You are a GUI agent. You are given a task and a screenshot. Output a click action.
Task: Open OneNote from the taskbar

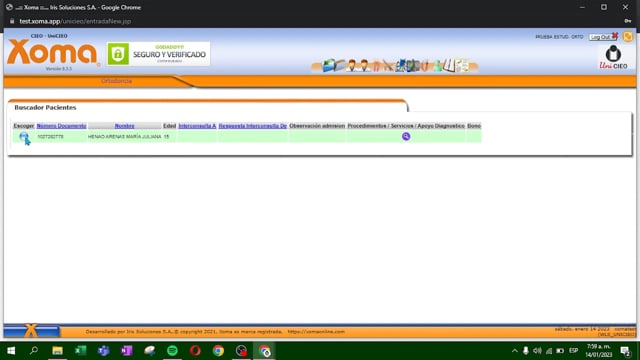[x=126, y=351]
